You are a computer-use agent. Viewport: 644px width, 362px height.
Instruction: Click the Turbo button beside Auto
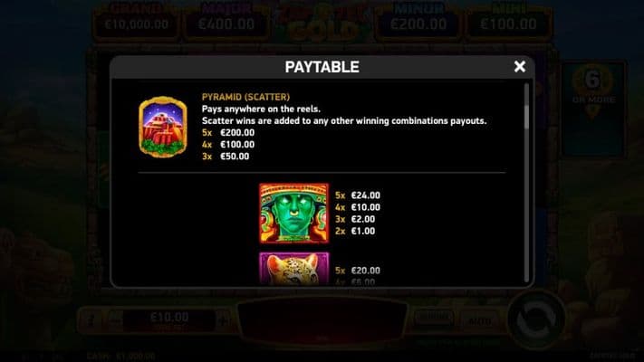point(434,318)
